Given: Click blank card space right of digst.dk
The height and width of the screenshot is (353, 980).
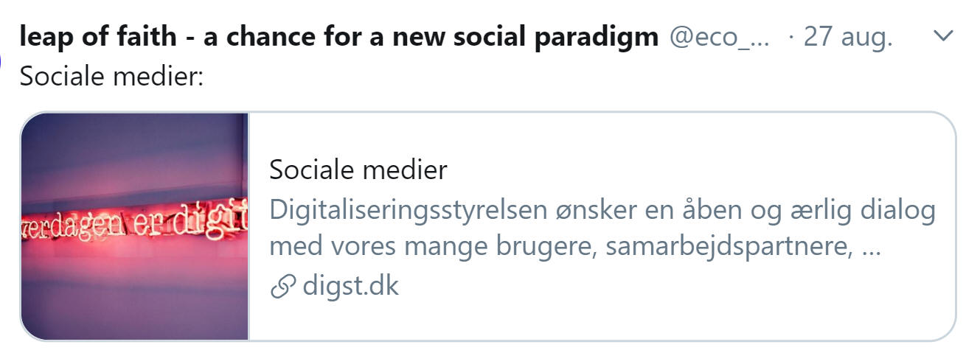Looking at the screenshot, I should tap(664, 286).
